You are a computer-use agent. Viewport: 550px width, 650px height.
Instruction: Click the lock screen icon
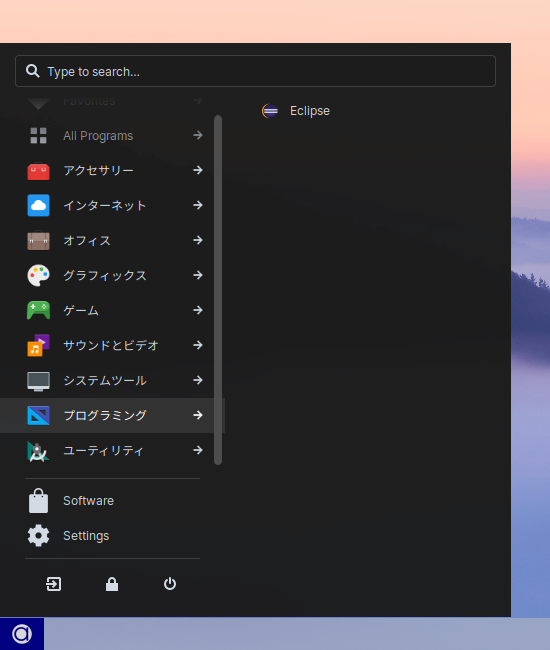click(112, 584)
